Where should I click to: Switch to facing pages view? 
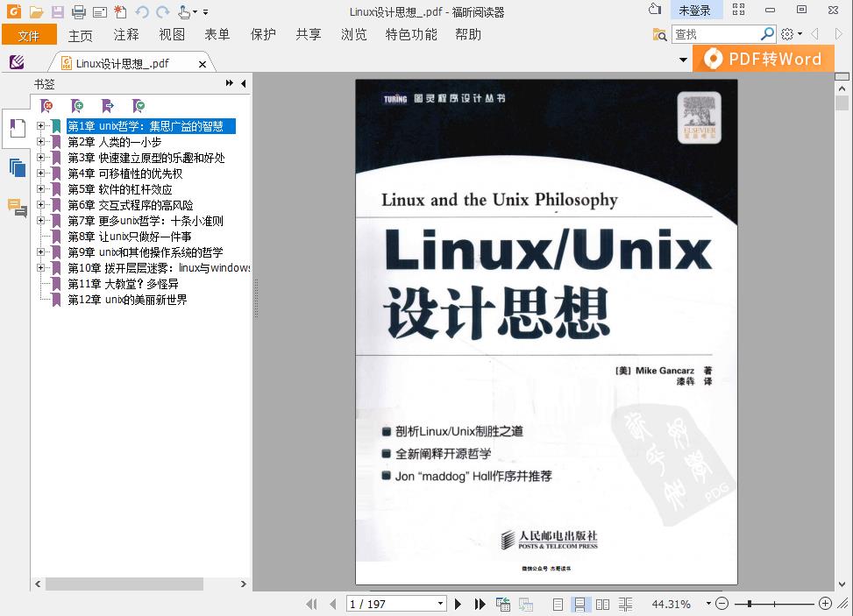603,604
